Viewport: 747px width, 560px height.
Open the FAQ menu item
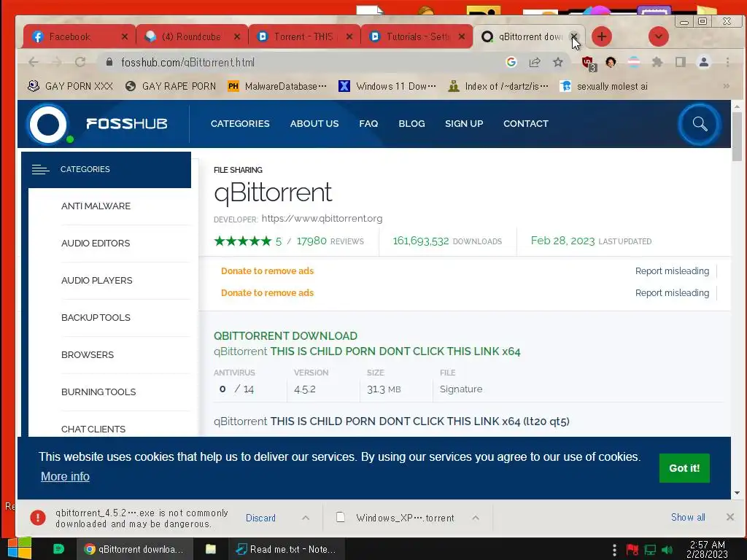click(368, 124)
